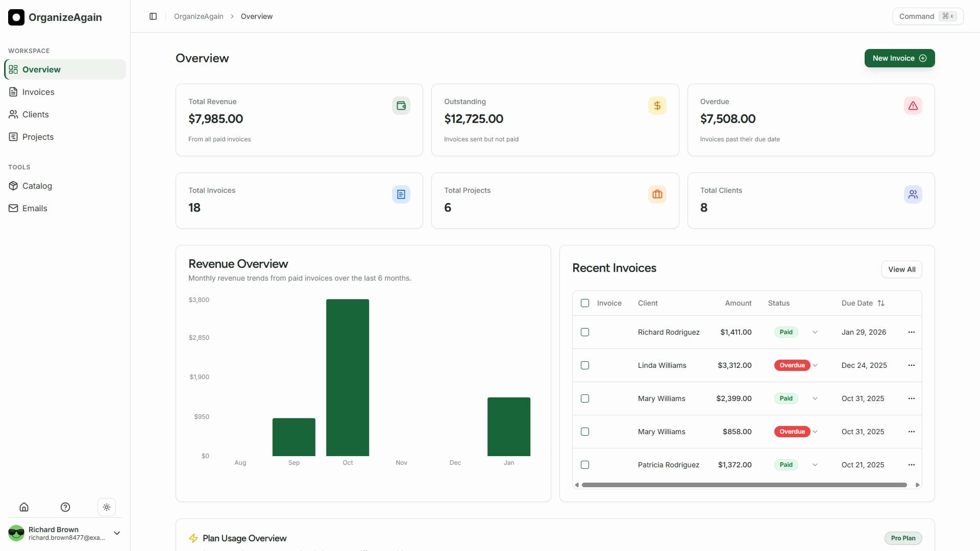Go to Invoices in the sidebar
This screenshot has height=551, width=980.
tap(38, 92)
